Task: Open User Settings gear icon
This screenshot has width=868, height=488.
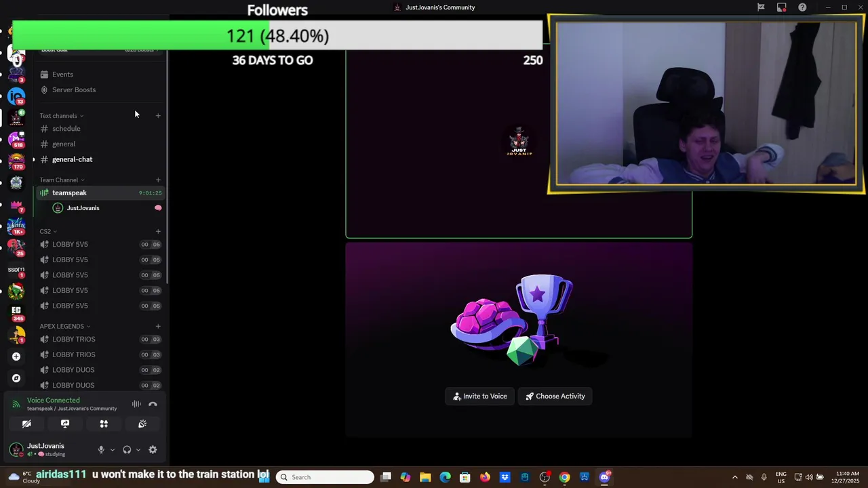Action: tap(153, 449)
